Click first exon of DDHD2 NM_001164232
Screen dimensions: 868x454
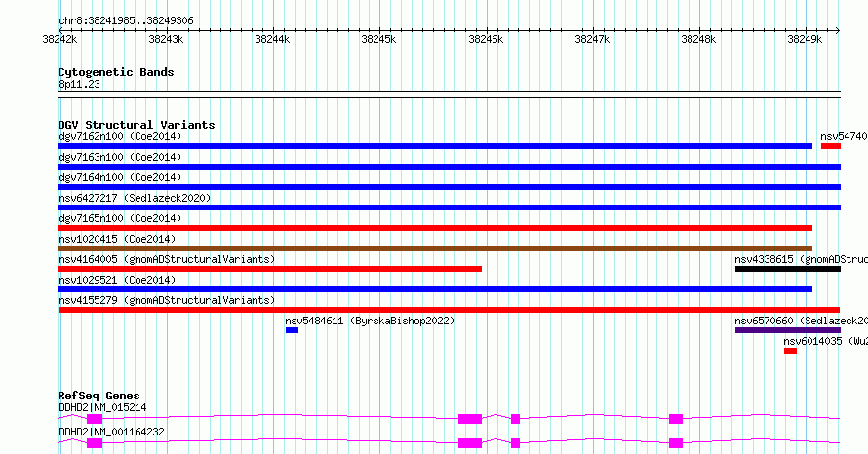coord(95,443)
